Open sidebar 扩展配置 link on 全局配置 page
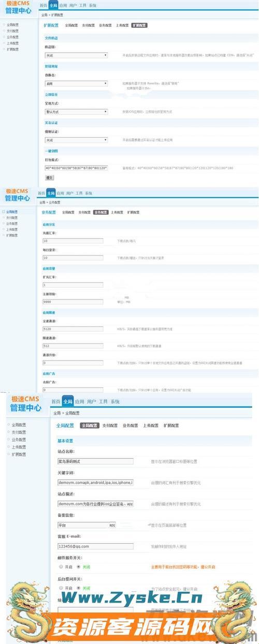259x644 pixels. pyautogui.click(x=19, y=454)
